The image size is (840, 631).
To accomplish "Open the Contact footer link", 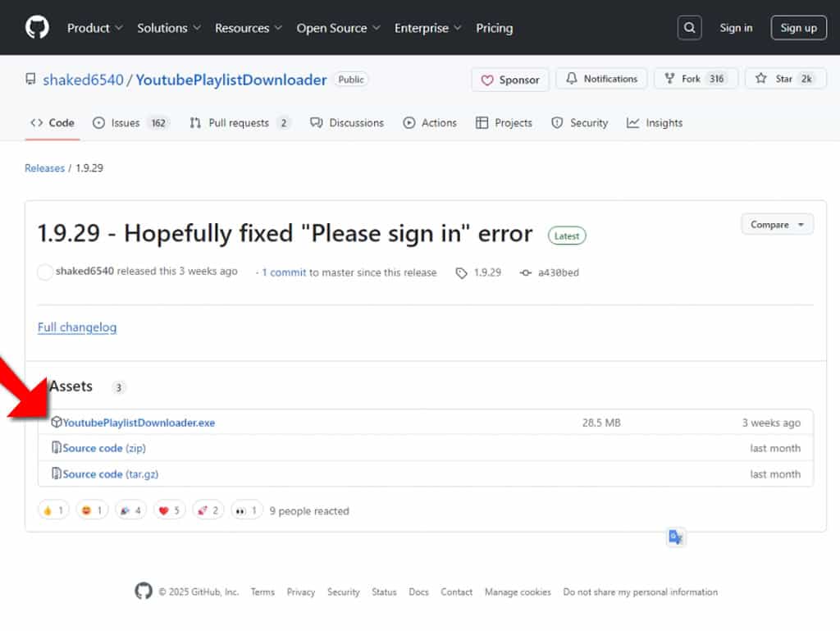I will click(x=456, y=592).
